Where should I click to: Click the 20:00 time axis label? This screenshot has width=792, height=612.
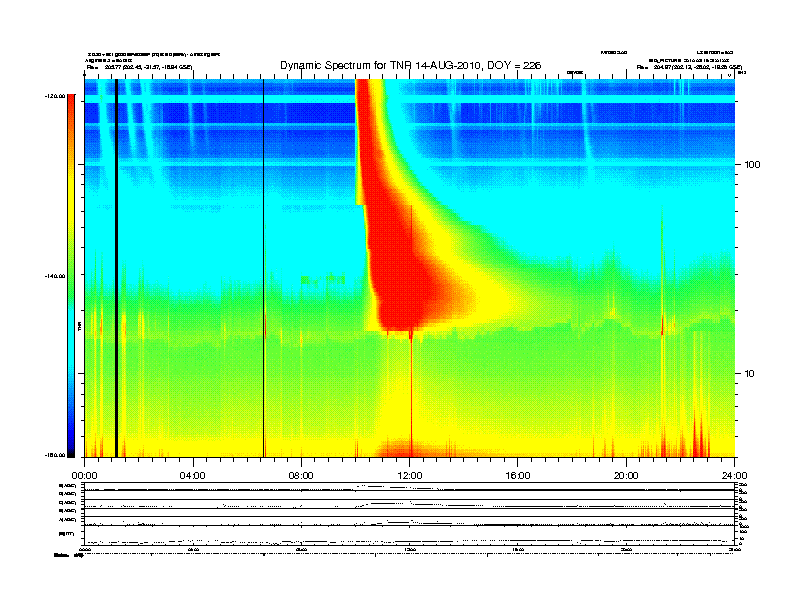click(x=626, y=476)
